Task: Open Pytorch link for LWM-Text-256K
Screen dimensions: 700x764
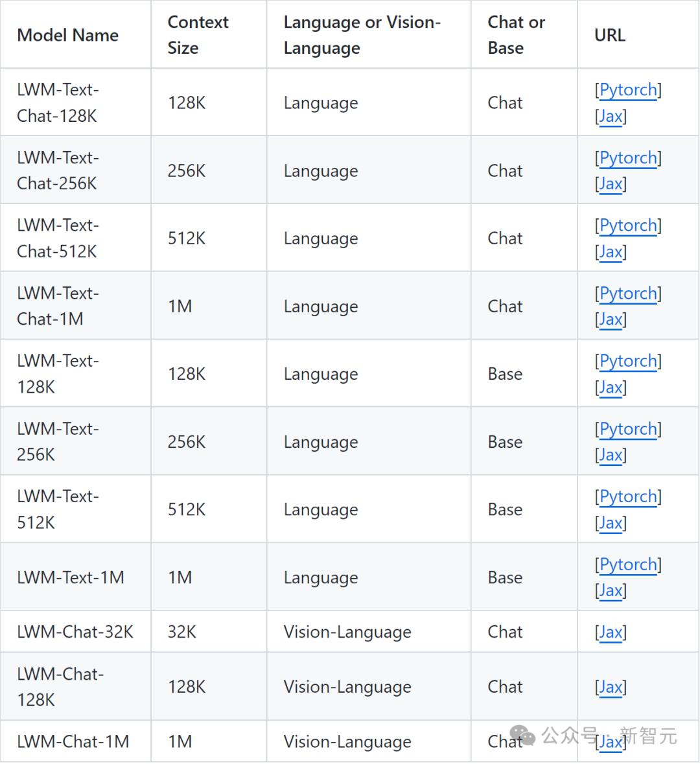Action: 628,429
